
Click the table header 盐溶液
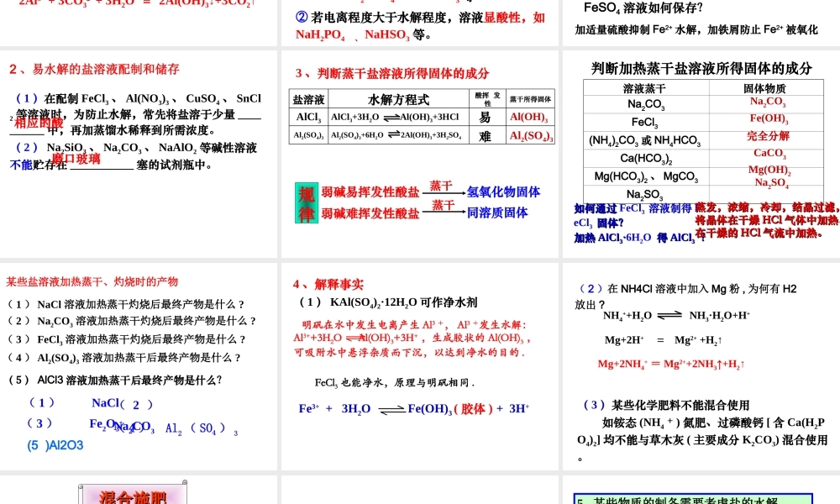pos(308,99)
